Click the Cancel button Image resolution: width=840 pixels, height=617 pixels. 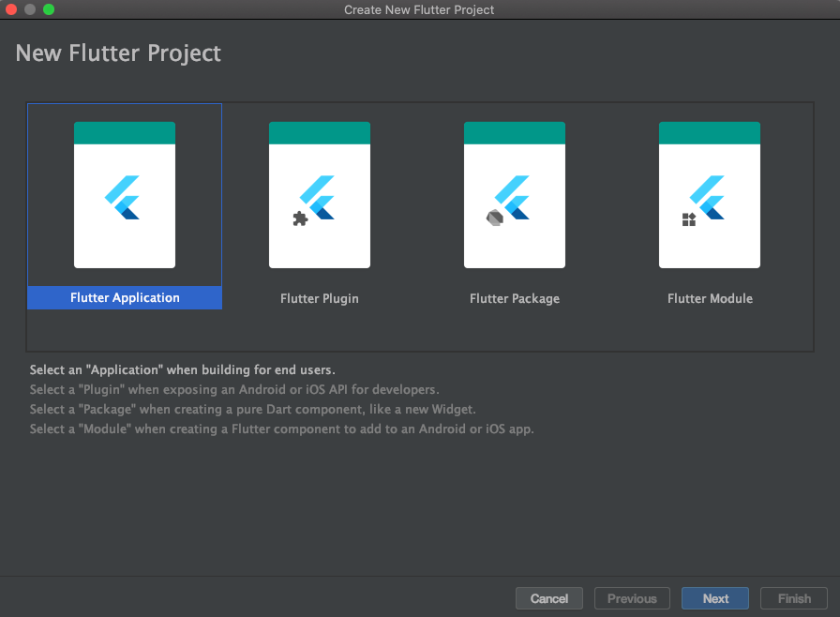click(x=549, y=598)
